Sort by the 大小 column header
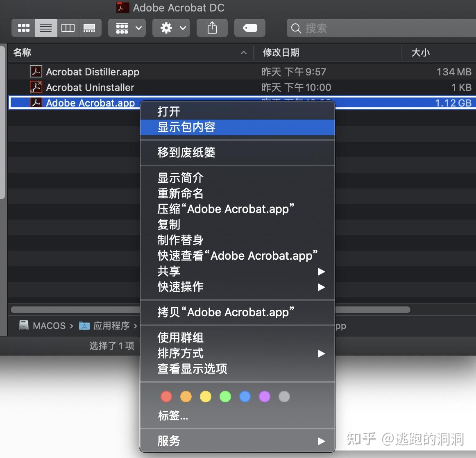 point(439,52)
